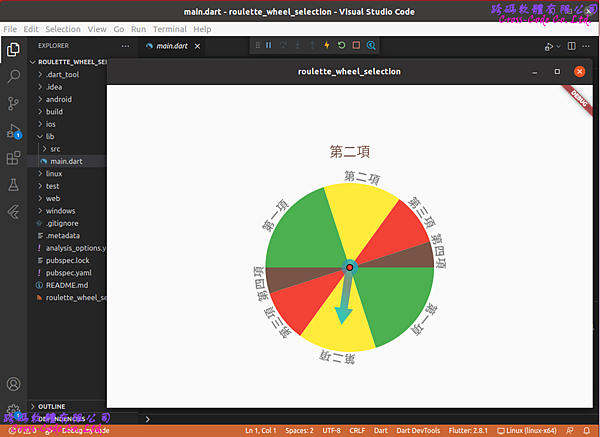The image size is (600, 437).
Task: Open the Explorer view in activity bar
Action: point(13,50)
